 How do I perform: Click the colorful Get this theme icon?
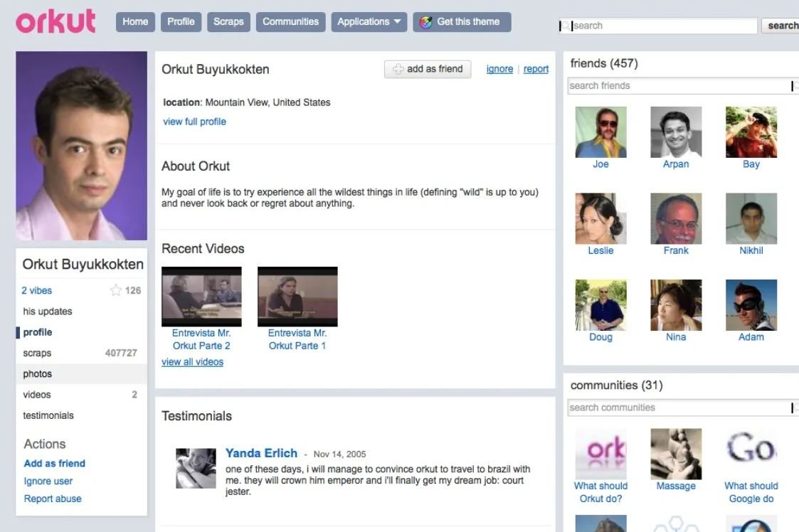pyautogui.click(x=426, y=22)
